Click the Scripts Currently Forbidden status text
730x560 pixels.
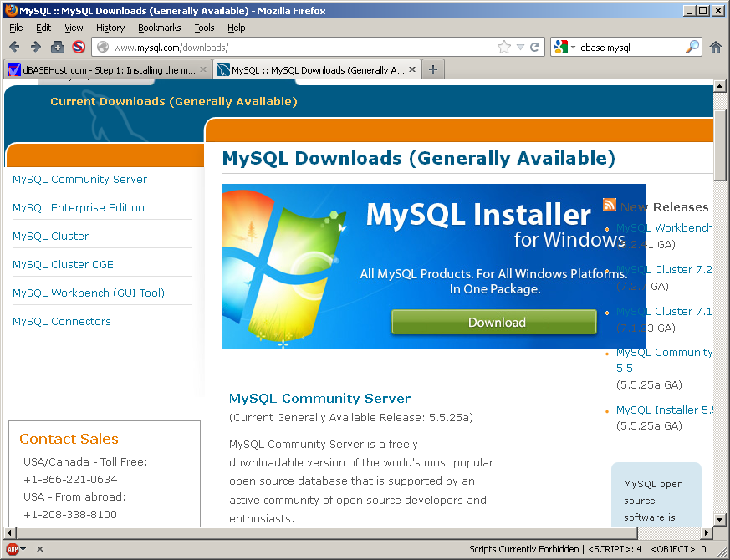pos(523,549)
